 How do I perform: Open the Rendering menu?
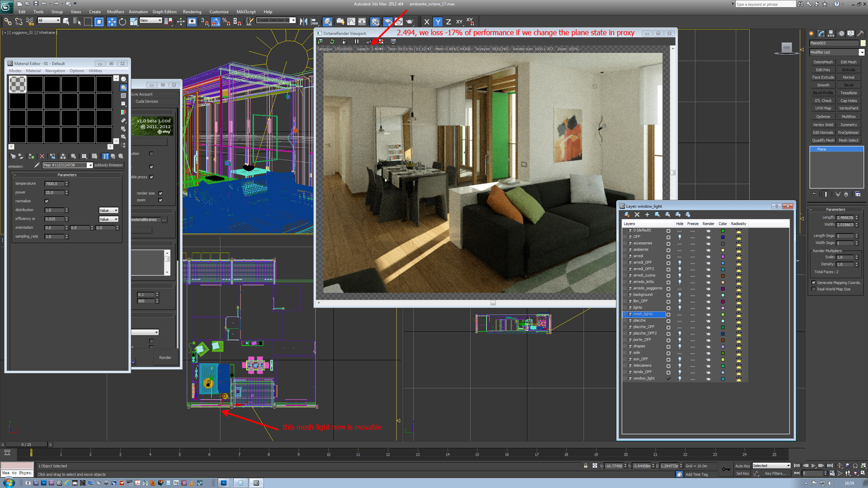(x=192, y=12)
